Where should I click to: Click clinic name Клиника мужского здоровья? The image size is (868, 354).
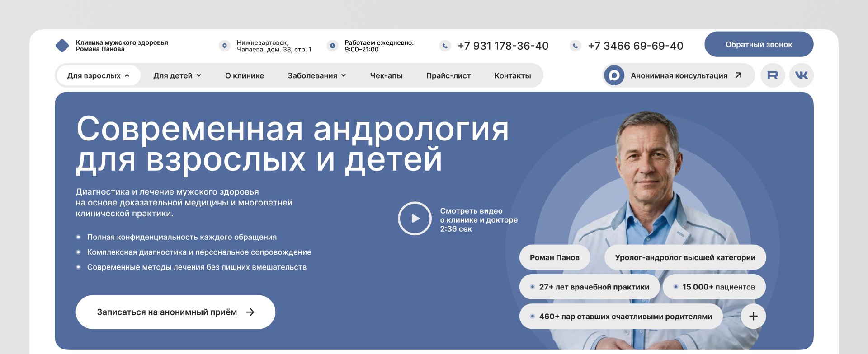coord(122,46)
